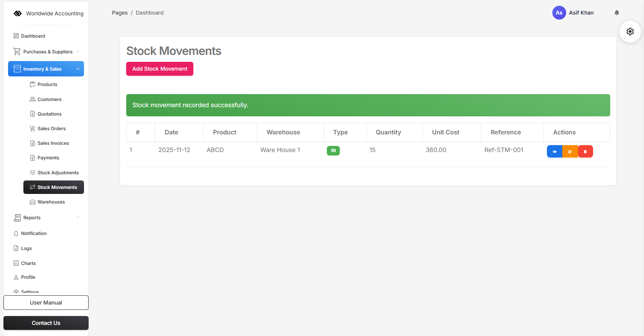644x336 pixels.
Task: Open Stock Adjustments in sidebar
Action: tap(58, 173)
